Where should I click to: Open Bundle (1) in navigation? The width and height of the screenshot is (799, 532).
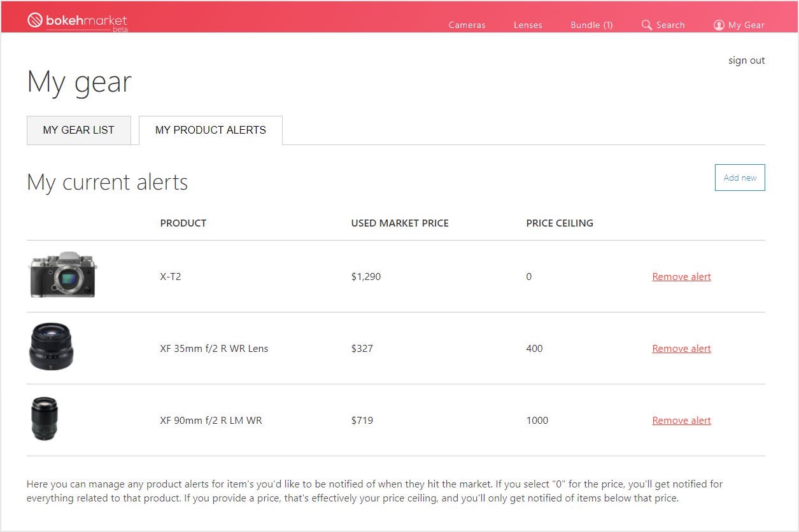coord(591,25)
